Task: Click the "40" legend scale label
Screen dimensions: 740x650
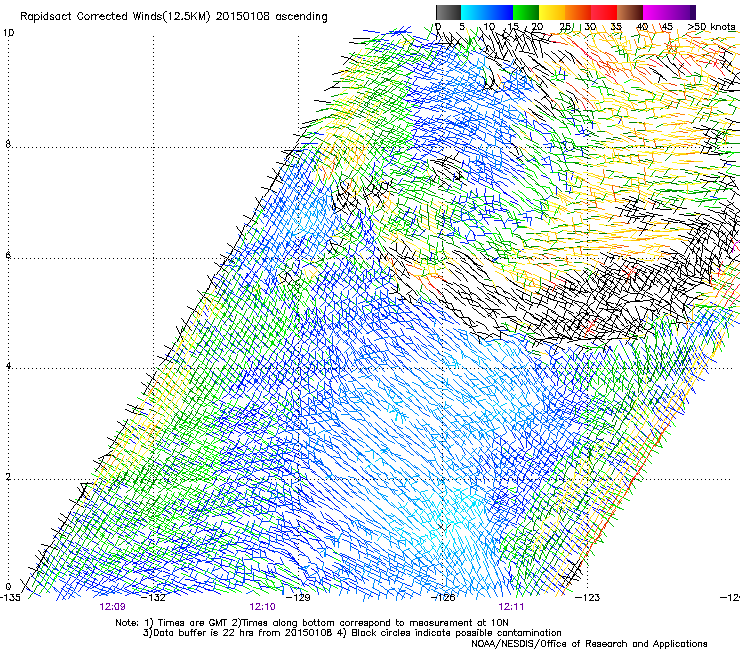Action: [x=642, y=26]
